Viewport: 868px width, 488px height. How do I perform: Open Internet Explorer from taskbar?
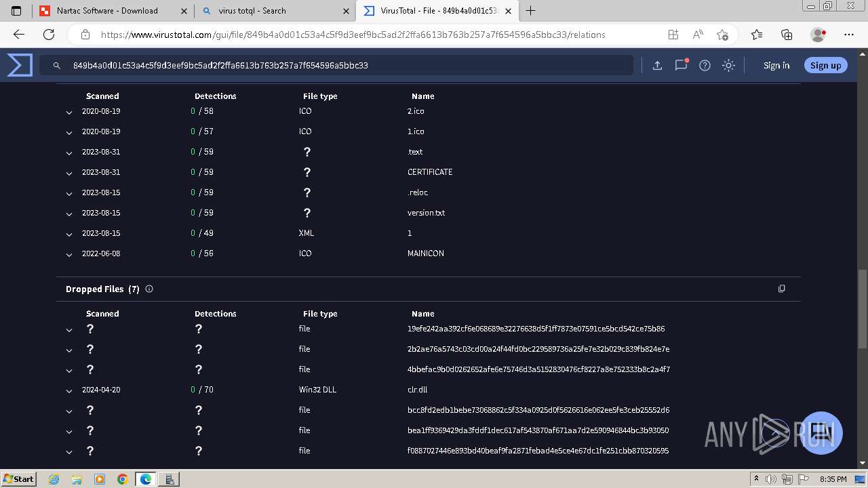pos(54,479)
